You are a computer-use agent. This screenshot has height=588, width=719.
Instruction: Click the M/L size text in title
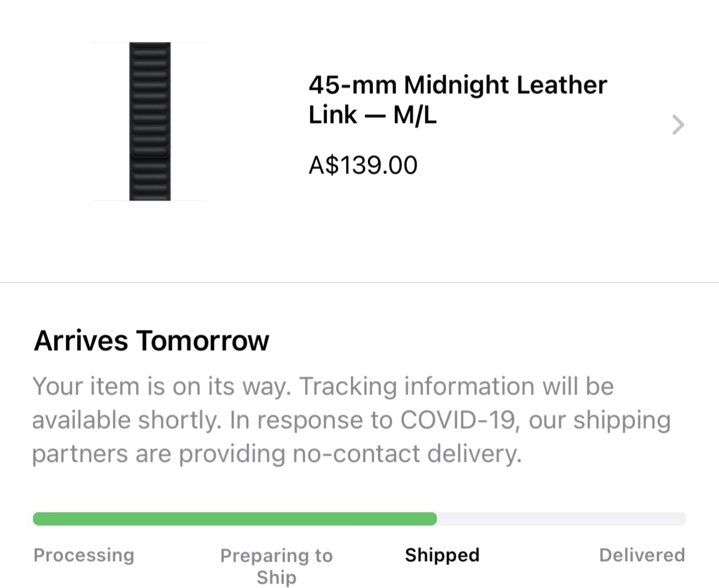pos(414,115)
